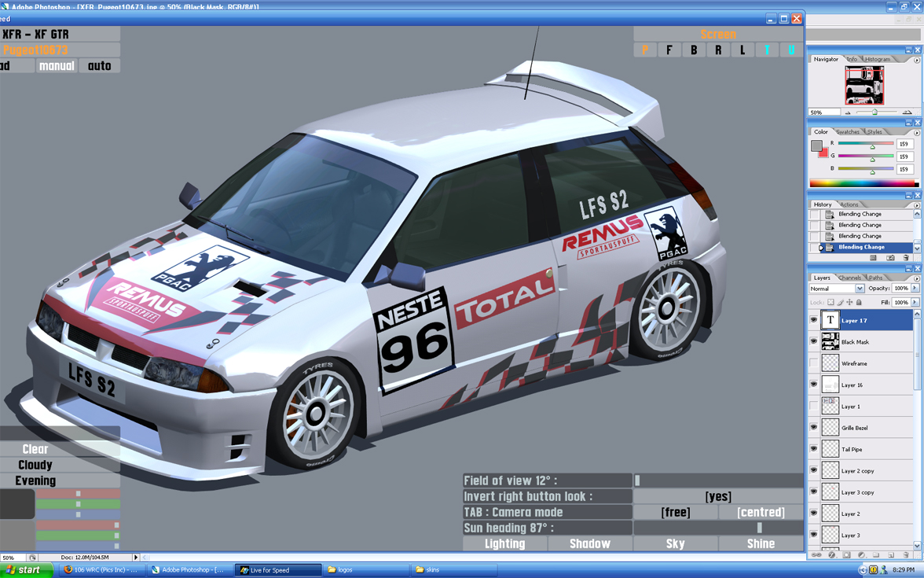Open the Navigator panel options menu arrow
Screen dimensions: 924x578
pyautogui.click(x=916, y=60)
